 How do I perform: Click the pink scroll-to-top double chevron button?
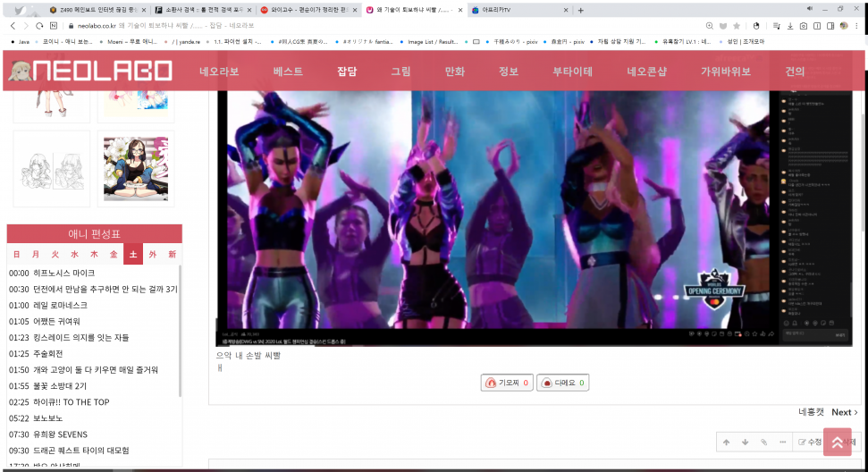837,442
